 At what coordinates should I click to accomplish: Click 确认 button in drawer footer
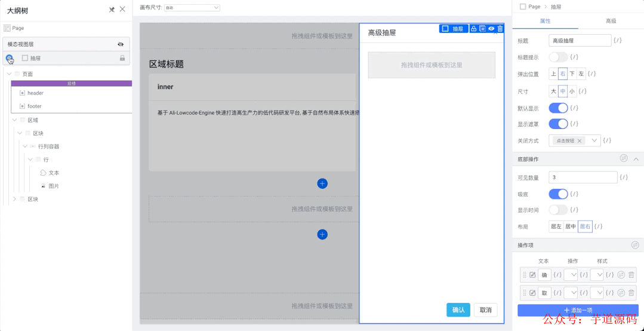[458, 310]
